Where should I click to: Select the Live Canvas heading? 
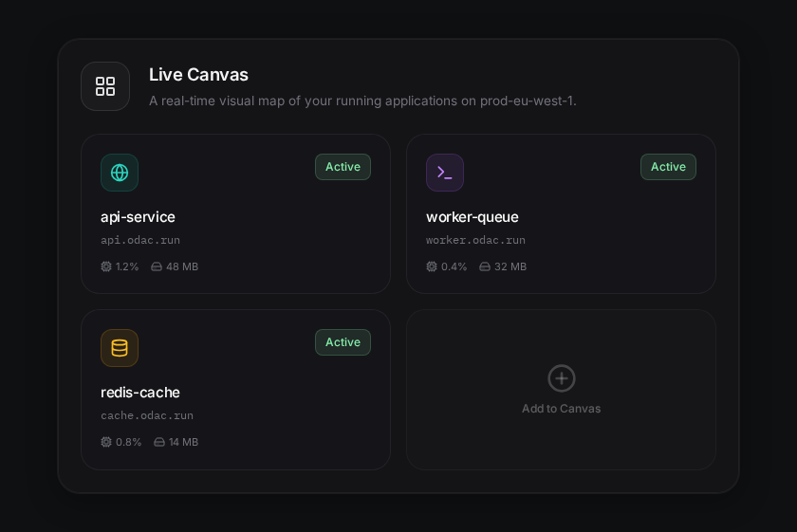(x=198, y=75)
